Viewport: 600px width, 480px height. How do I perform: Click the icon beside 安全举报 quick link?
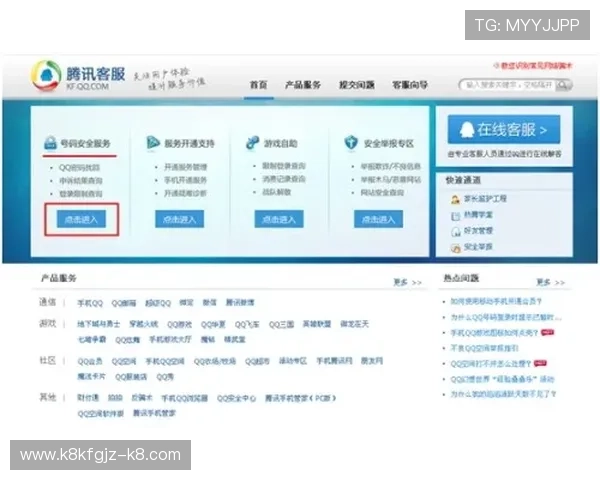[455, 248]
